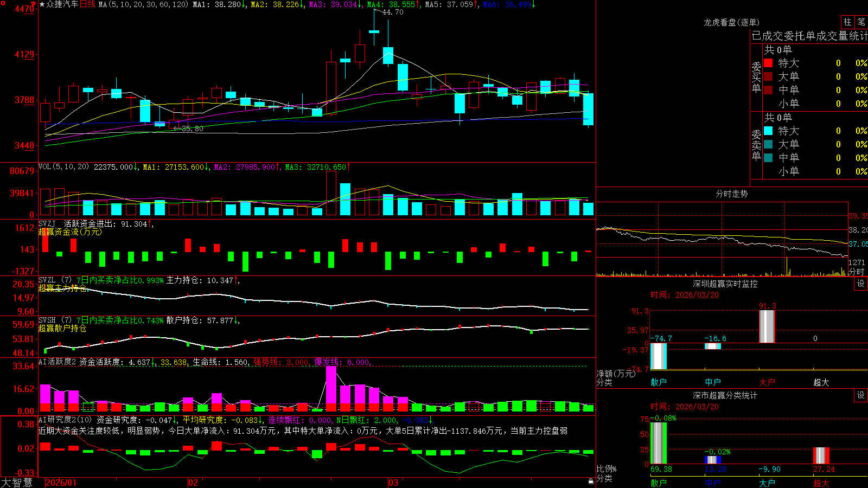Click the red 特大 swatch under 委买单
Image resolution: width=868 pixels, height=488 pixels.
pyautogui.click(x=768, y=63)
